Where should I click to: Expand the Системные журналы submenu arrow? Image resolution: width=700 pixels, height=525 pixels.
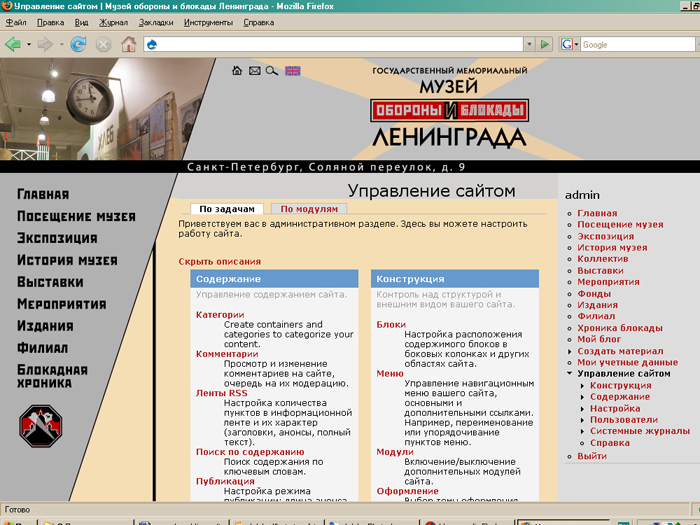tap(582, 431)
